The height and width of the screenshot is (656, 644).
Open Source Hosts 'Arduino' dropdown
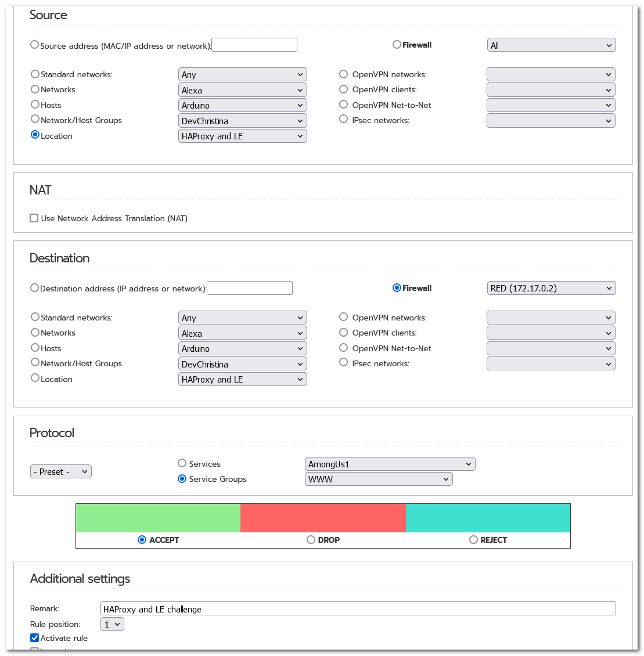242,106
